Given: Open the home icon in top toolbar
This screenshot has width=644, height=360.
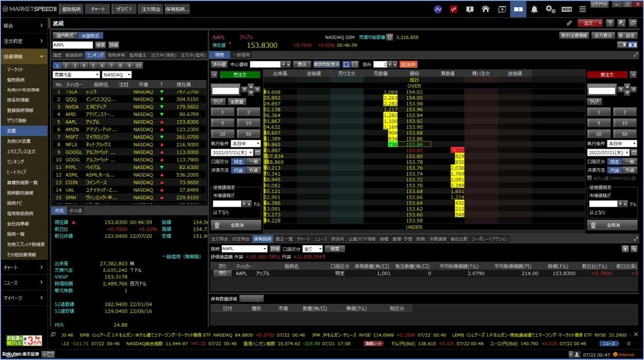Looking at the screenshot, I should click(485, 9).
